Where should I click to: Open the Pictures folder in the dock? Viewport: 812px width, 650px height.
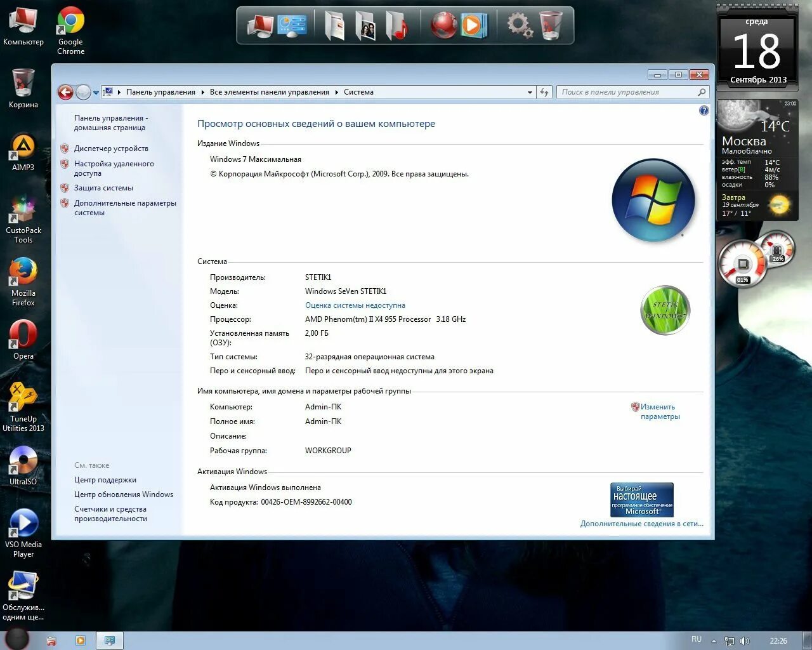[x=365, y=25]
